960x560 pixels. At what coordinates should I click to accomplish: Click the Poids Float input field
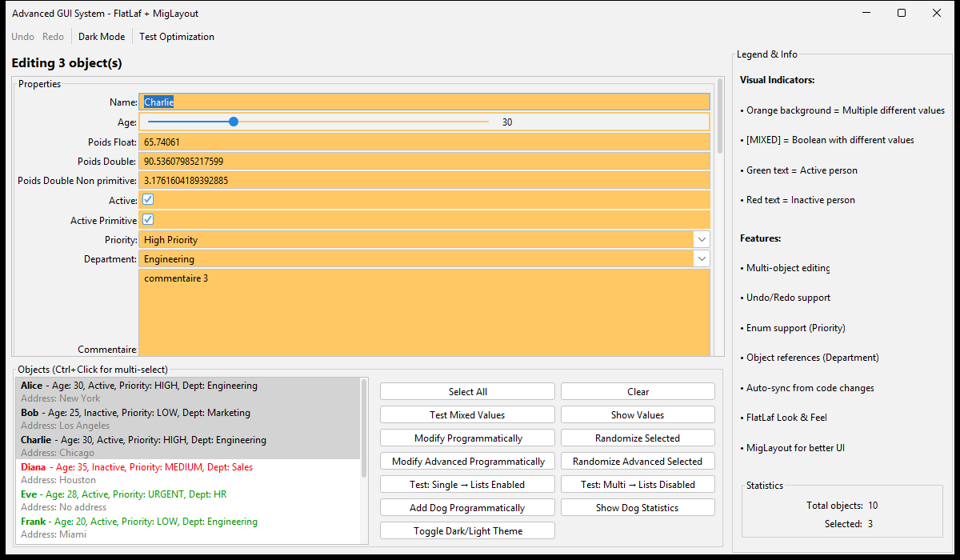click(x=424, y=142)
